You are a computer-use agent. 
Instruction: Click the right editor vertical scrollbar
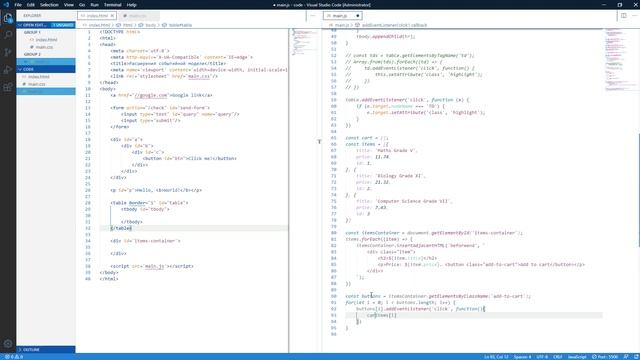tap(639, 190)
